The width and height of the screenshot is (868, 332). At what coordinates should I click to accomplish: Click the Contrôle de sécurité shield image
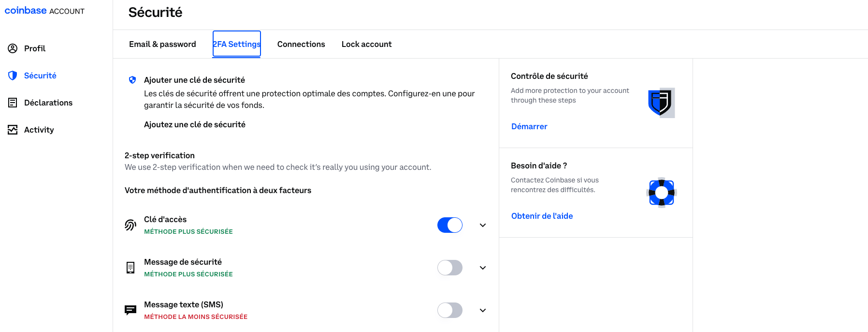coord(661,103)
